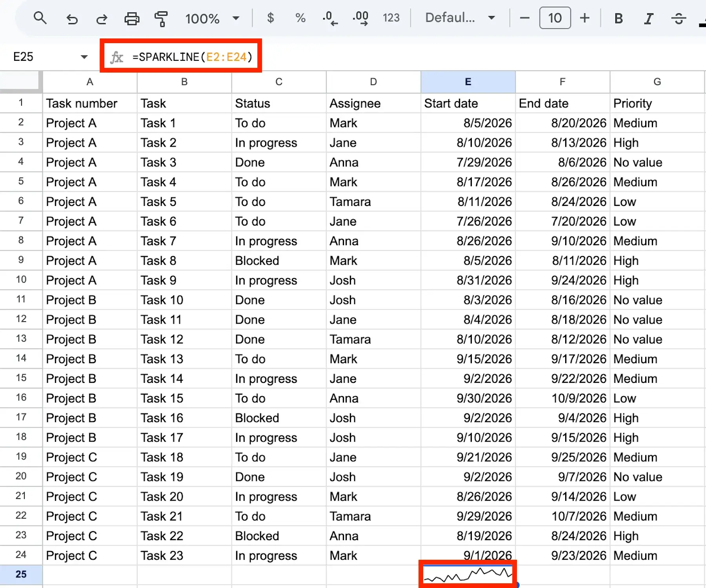Open more number formats (123)

391,18
